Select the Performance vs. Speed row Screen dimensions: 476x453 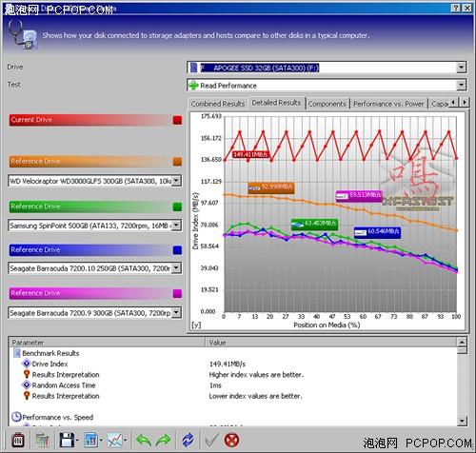pyautogui.click(x=57, y=417)
